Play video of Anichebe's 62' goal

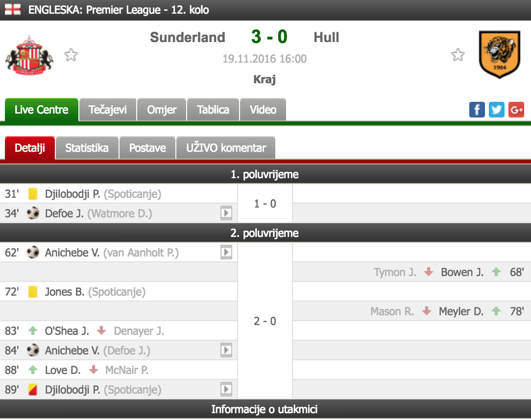226,253
